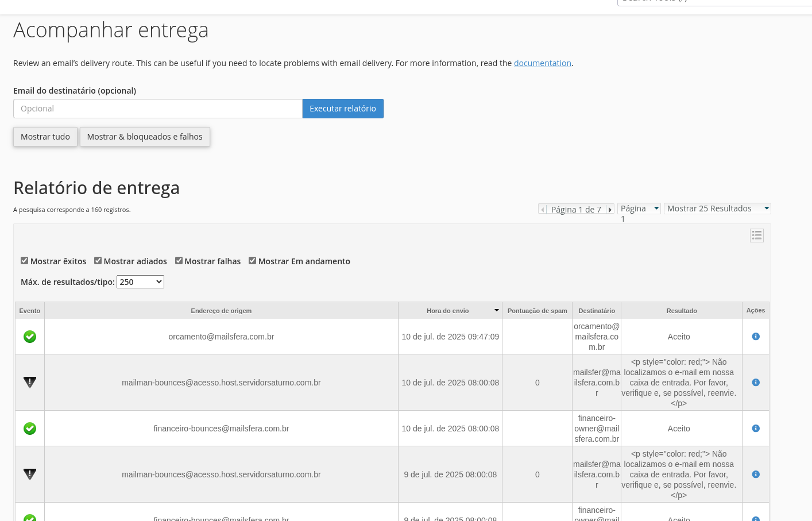Open info icon for 10 de jul. financeiro-bounces row
Image resolution: width=812 pixels, height=521 pixels.
pyautogui.click(x=756, y=429)
